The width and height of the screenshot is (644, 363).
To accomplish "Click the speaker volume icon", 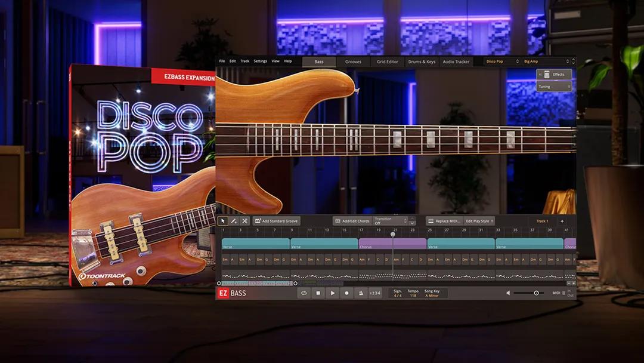I will pos(508,293).
